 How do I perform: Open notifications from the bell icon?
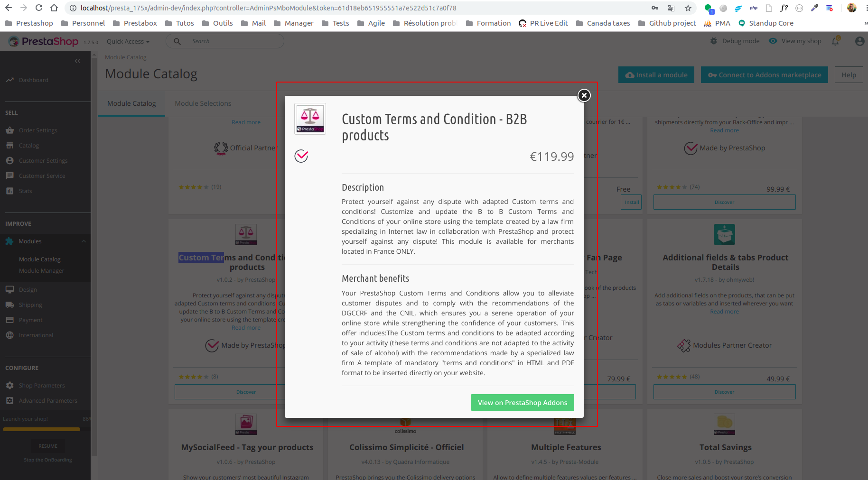click(835, 41)
